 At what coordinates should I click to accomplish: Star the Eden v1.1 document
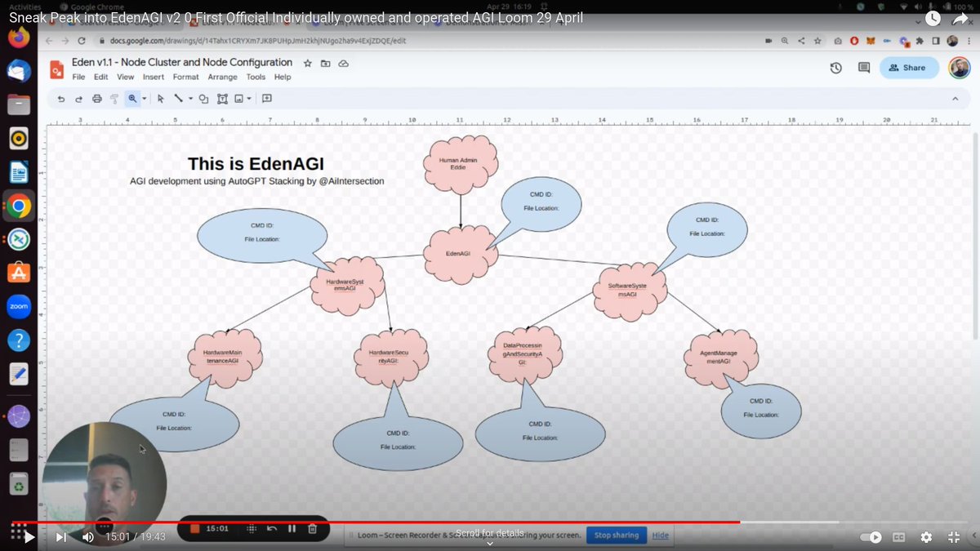click(x=307, y=62)
